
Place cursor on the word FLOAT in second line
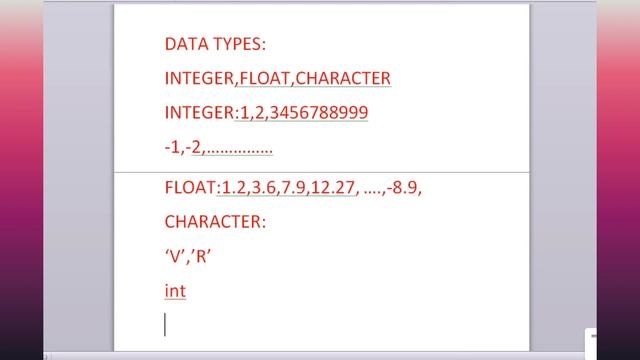(264, 78)
